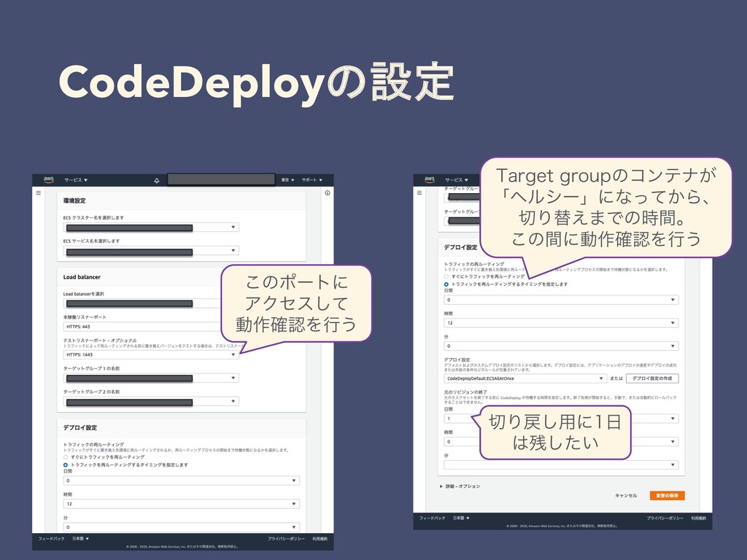Click the AWS logo in left console
Image resolution: width=747 pixels, height=560 pixels.
point(49,179)
